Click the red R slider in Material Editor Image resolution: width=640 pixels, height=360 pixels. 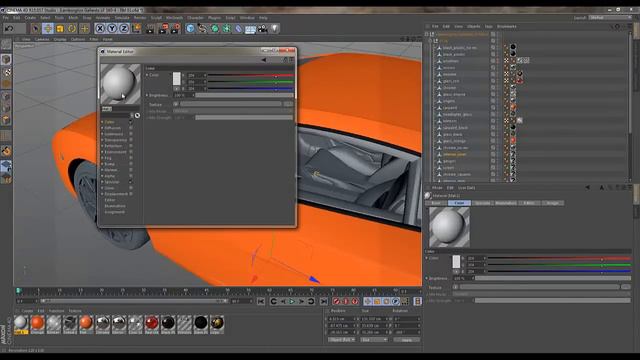click(251, 76)
